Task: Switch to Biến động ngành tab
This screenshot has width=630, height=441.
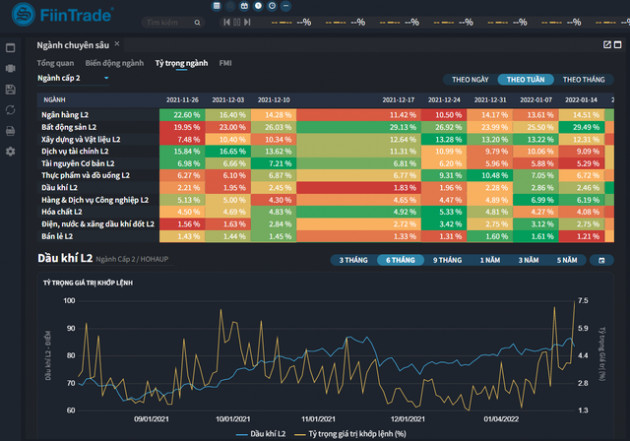Action: pos(115,63)
